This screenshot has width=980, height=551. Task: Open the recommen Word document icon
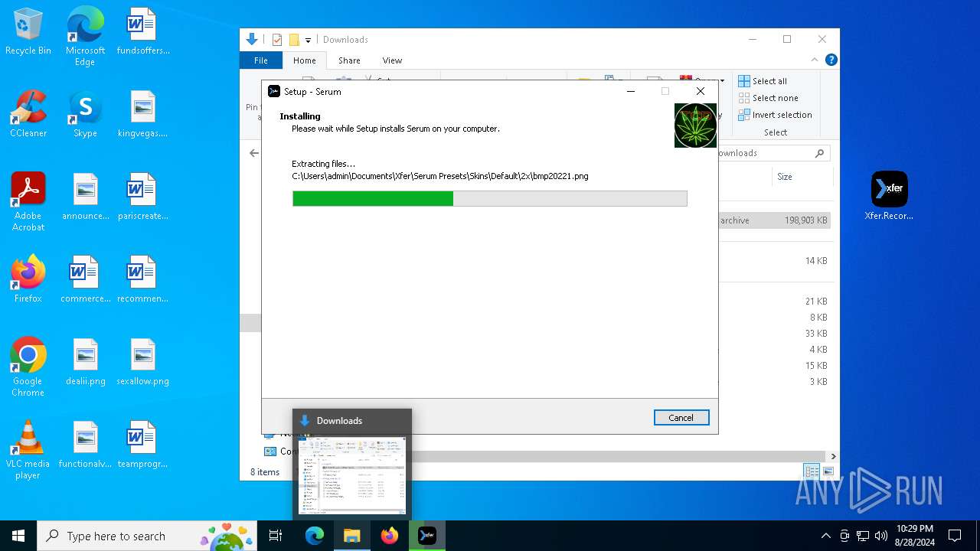pos(142,280)
